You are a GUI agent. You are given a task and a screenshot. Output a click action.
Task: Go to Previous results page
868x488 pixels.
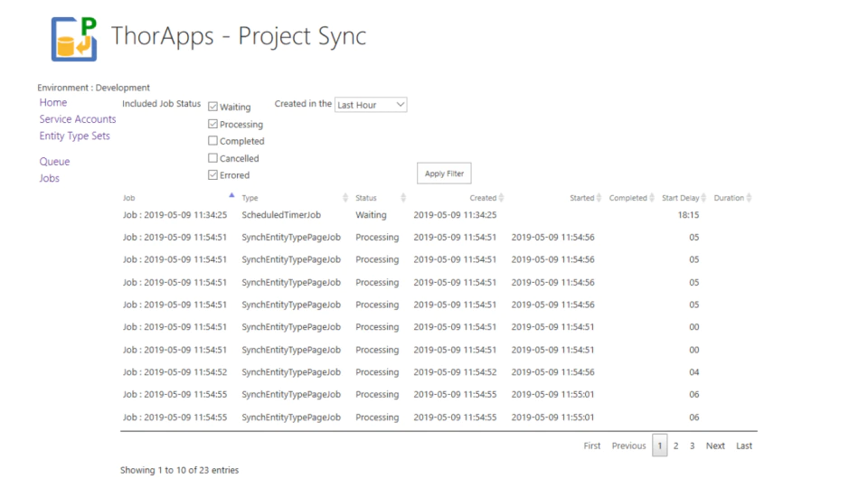629,446
